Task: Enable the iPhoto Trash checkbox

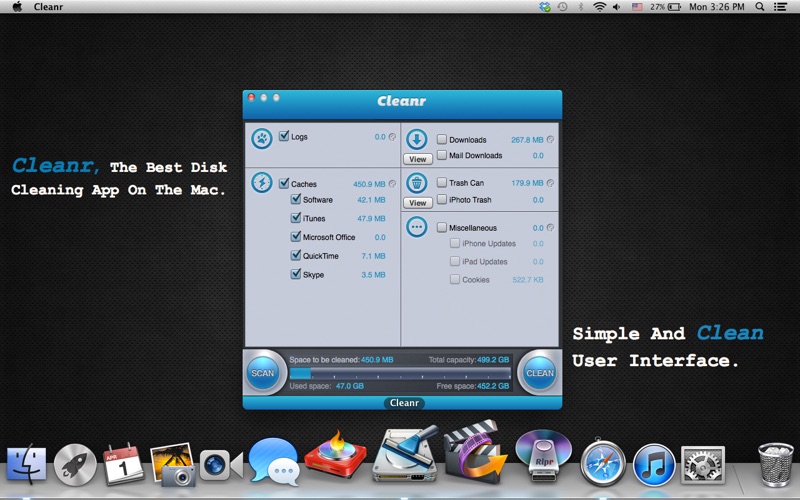Action: click(442, 199)
